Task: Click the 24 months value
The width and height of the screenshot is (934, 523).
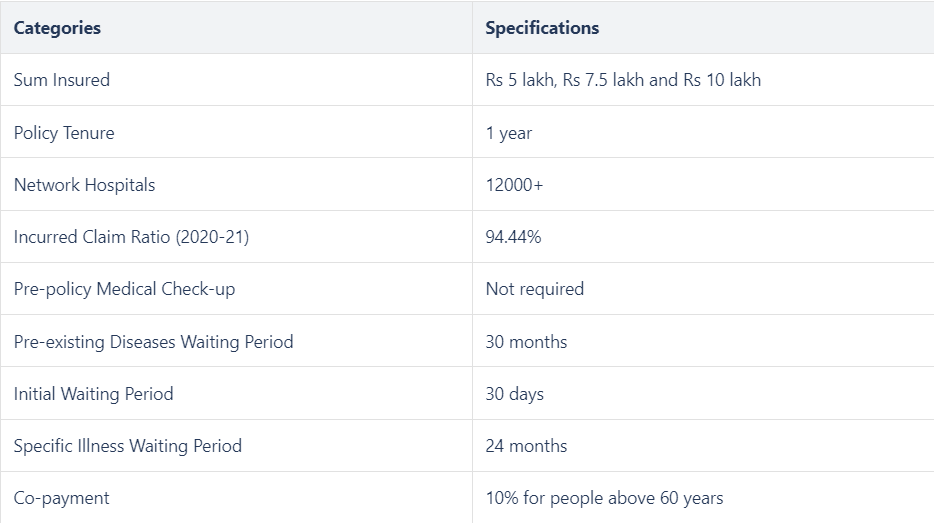Action: pos(527,446)
